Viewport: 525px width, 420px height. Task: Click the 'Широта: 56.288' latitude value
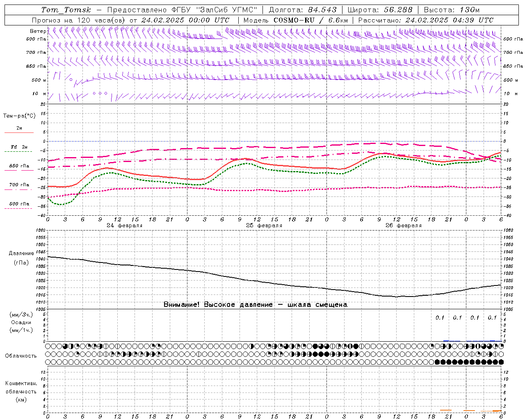pyautogui.click(x=380, y=10)
